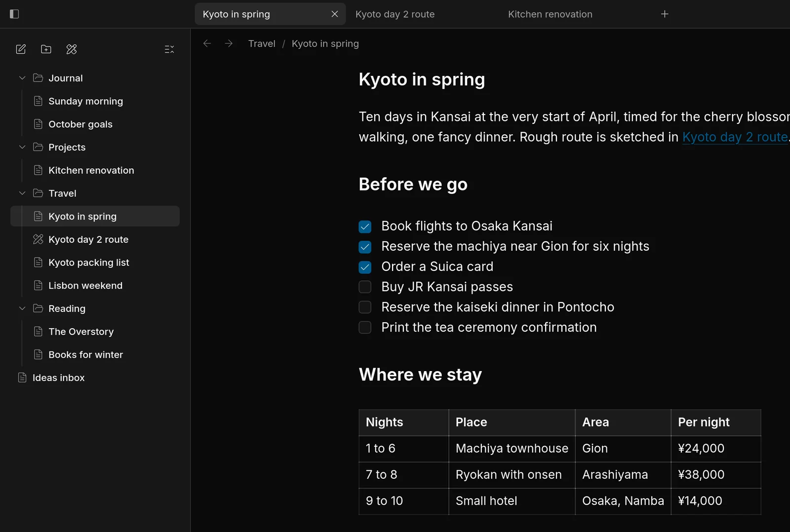Click the Ryokan with onsen cell

coord(512,475)
